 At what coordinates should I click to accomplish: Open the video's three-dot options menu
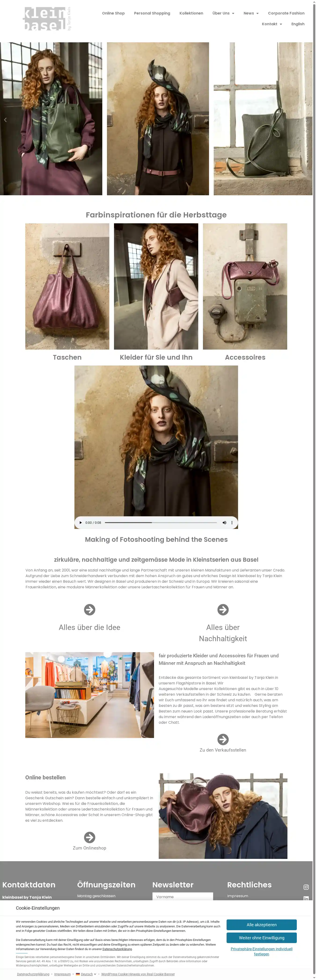pos(232,522)
